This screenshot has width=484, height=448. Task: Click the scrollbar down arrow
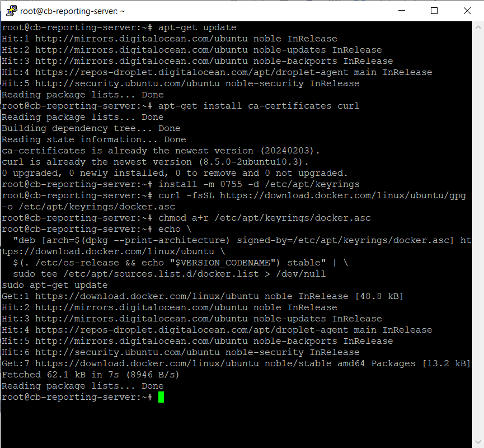pyautogui.click(x=478, y=442)
